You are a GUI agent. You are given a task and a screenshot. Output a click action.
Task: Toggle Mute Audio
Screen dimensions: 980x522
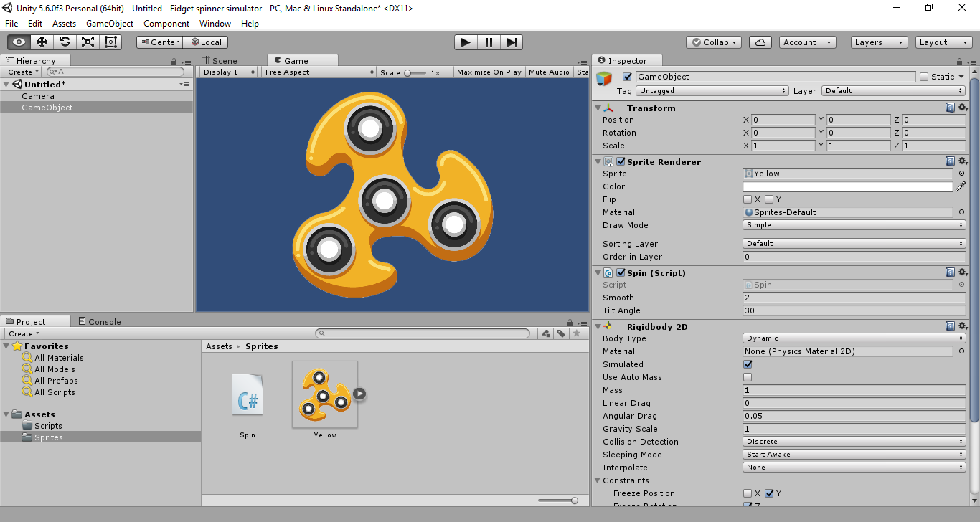pos(549,72)
